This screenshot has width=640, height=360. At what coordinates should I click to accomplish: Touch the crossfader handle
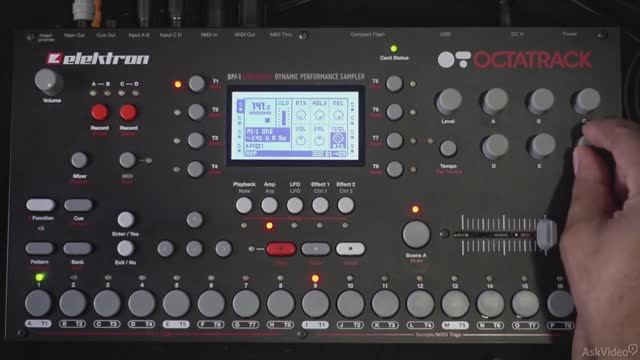(547, 235)
